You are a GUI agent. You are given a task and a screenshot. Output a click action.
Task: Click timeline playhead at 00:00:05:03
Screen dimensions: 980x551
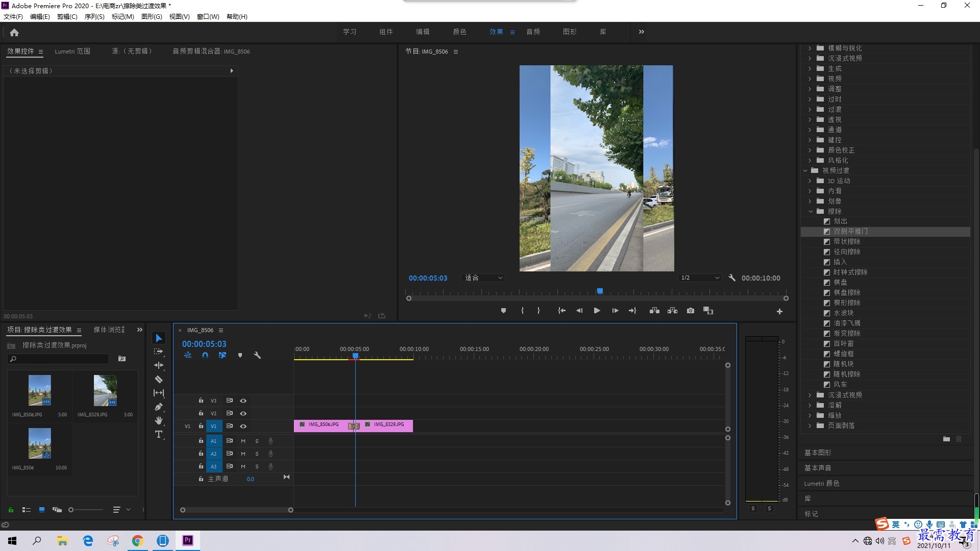[x=356, y=356]
